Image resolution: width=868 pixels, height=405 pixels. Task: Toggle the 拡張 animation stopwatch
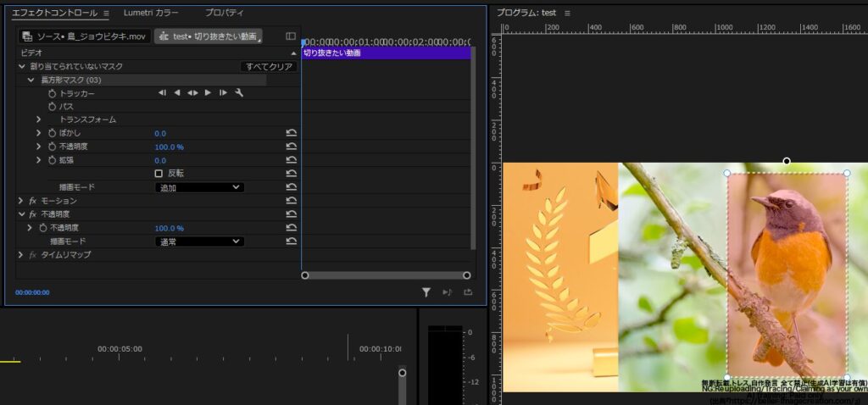pyautogui.click(x=52, y=160)
